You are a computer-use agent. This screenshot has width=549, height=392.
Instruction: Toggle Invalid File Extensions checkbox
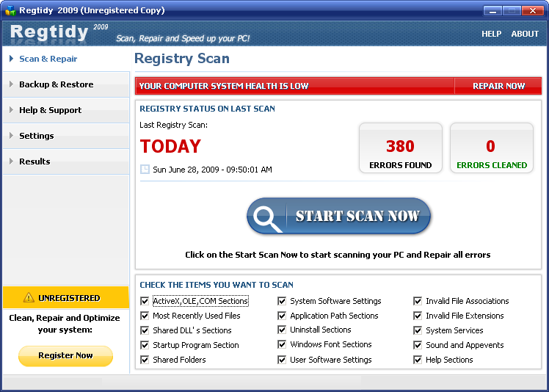[x=418, y=316]
